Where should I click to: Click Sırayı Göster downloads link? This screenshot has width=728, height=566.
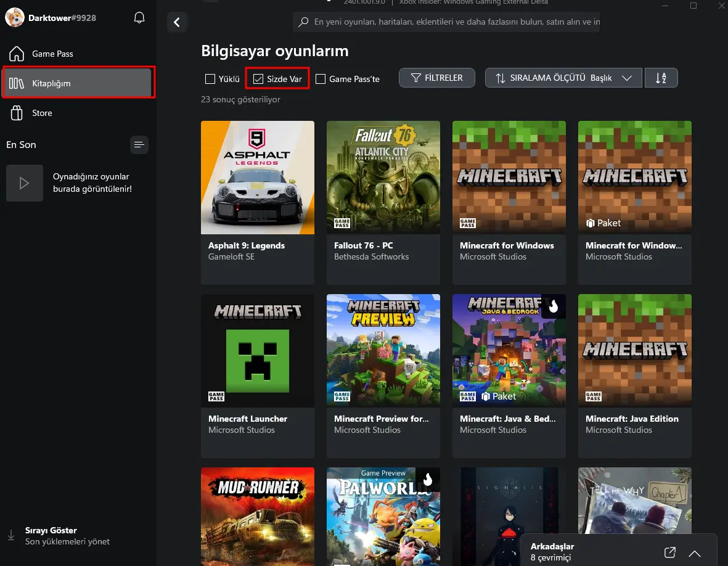point(51,530)
